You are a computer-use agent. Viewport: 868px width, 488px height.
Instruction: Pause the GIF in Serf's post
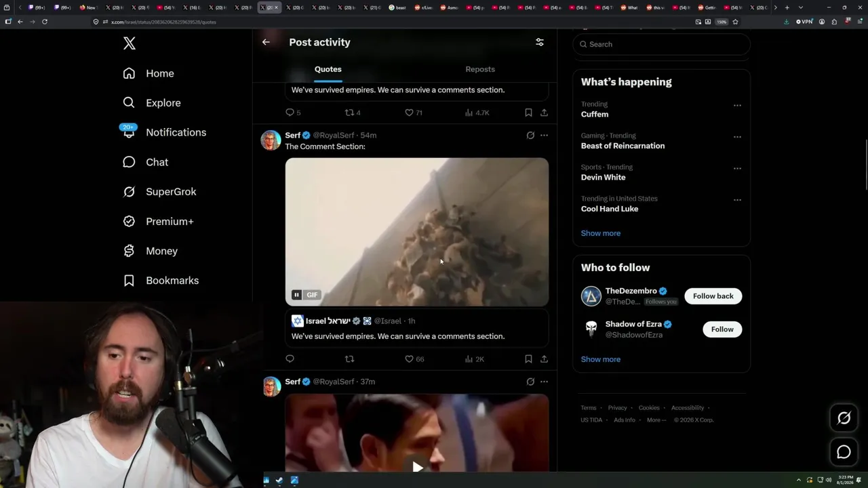point(296,295)
